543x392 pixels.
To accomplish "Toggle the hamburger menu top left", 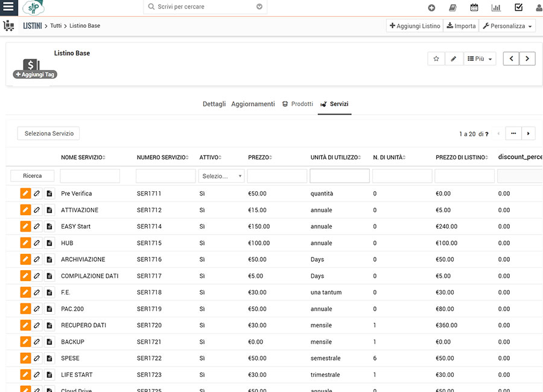I will [x=8, y=8].
